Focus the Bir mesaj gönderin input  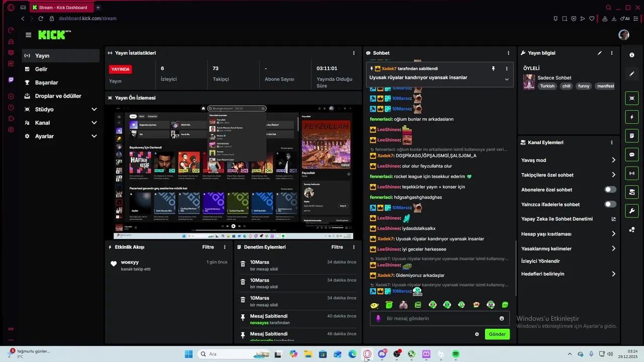[x=440, y=318]
